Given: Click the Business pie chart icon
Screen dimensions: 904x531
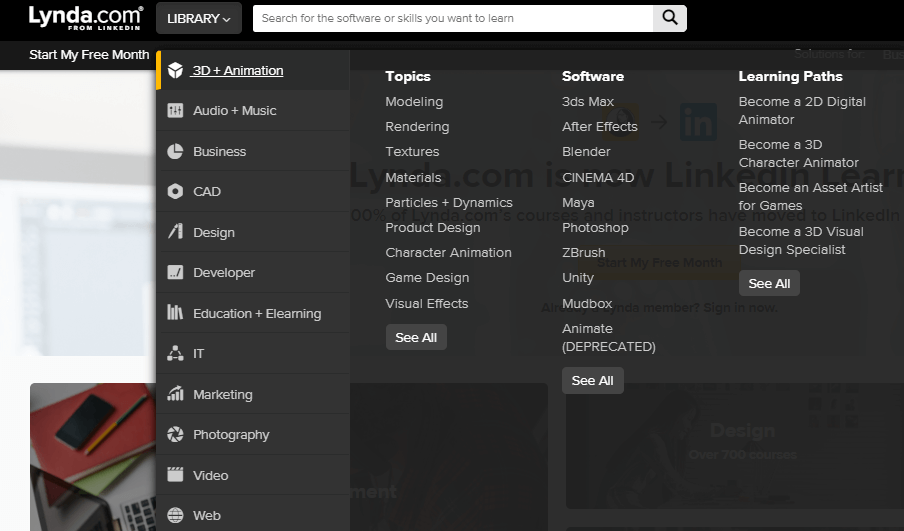Looking at the screenshot, I should point(175,151).
